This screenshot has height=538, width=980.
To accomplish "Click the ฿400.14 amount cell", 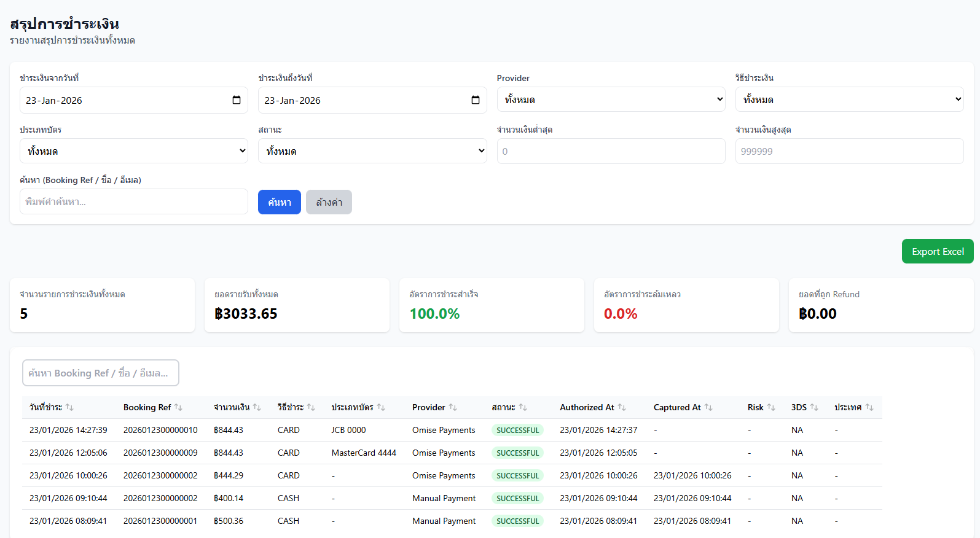I will (x=229, y=498).
